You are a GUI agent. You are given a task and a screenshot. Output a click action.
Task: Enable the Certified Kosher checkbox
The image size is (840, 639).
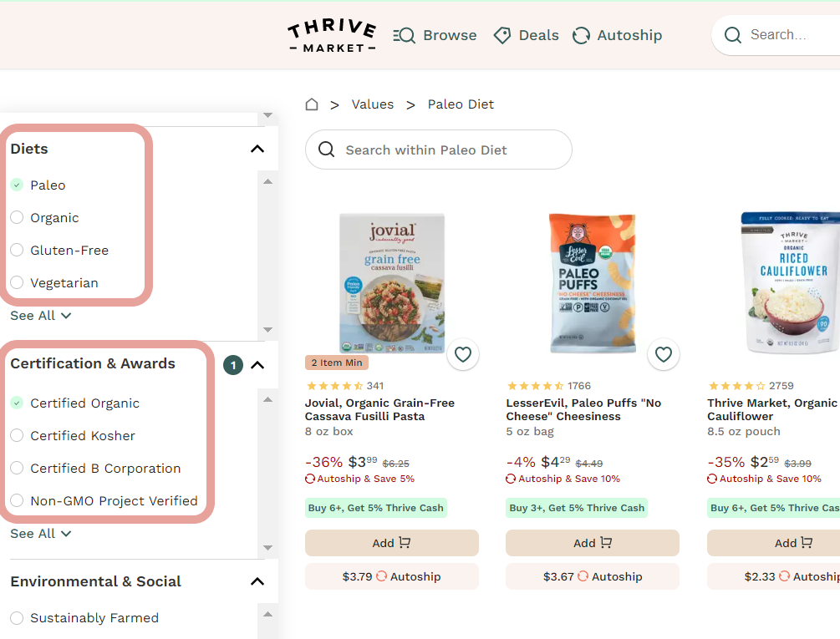(x=17, y=435)
